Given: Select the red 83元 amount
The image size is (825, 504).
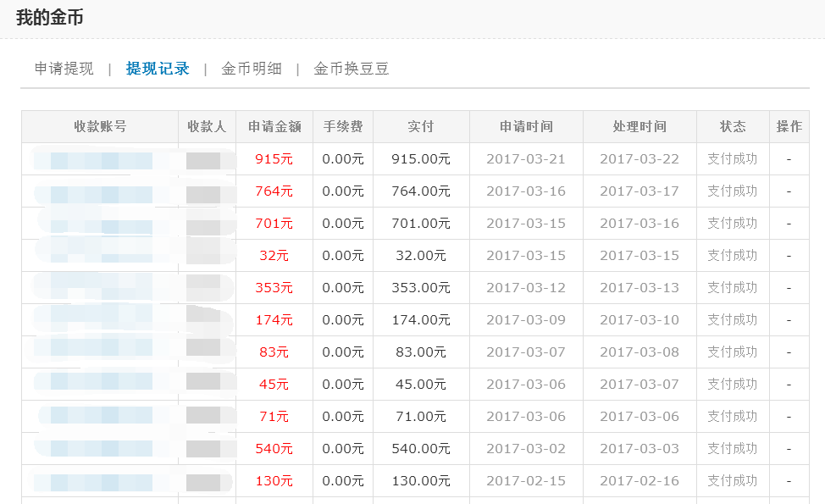Looking at the screenshot, I should [274, 352].
